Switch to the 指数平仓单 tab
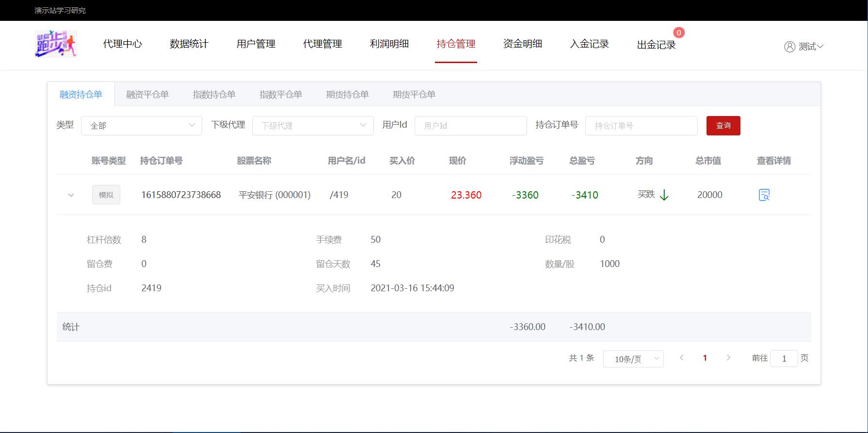 coord(281,94)
